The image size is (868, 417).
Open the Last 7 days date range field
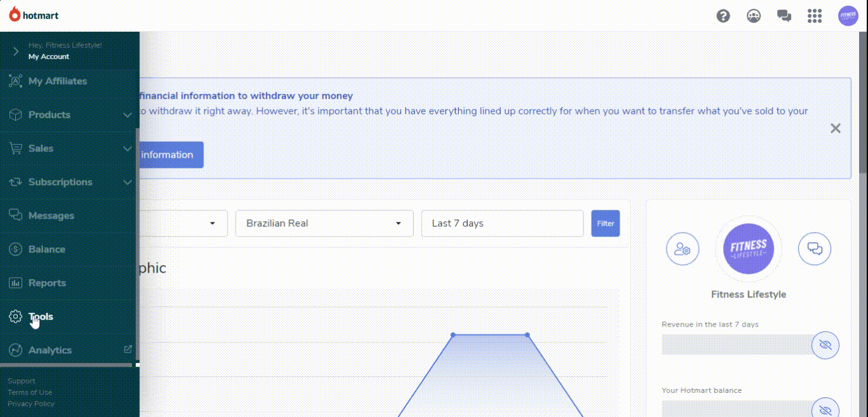click(502, 224)
